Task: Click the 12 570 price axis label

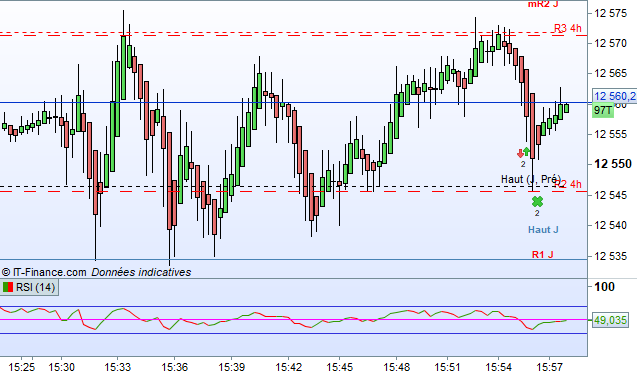Action: (x=610, y=43)
